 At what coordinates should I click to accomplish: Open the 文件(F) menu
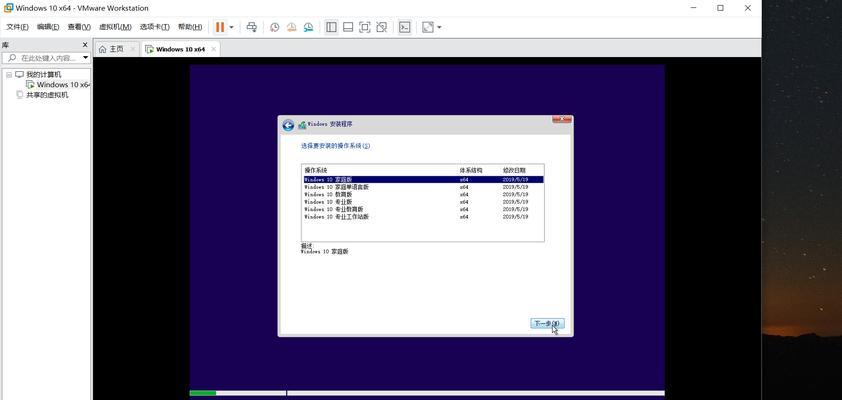point(17,27)
